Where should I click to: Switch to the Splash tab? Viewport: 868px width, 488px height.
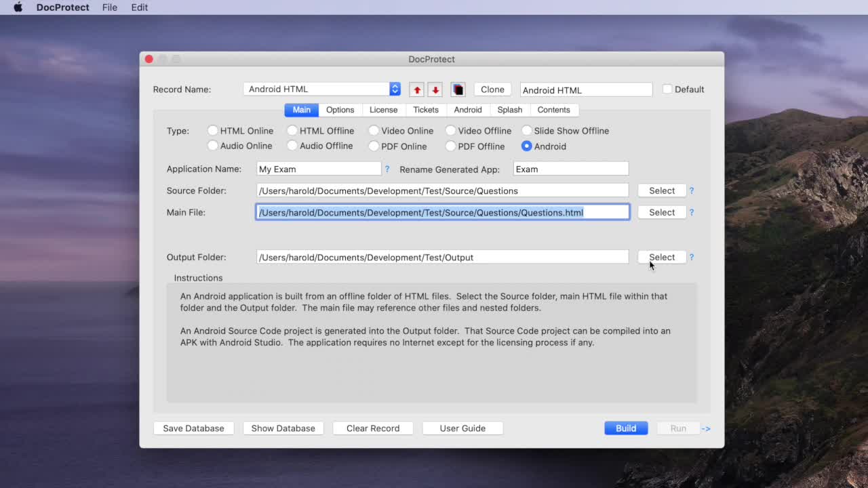click(510, 110)
